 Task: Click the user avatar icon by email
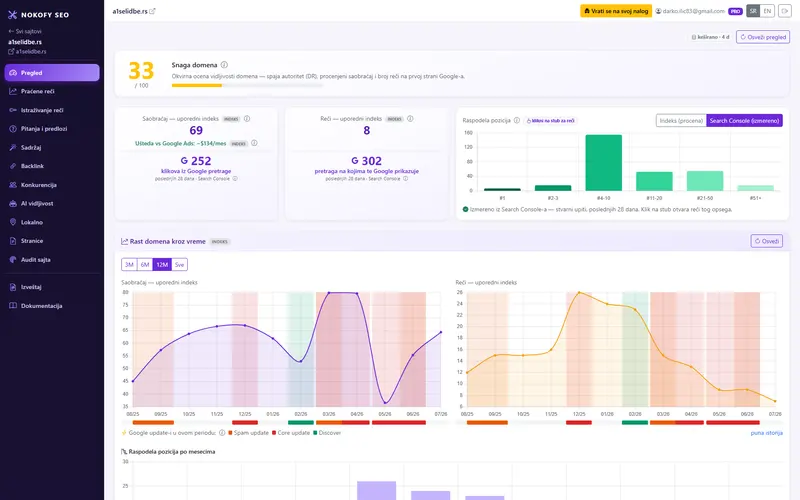click(x=659, y=11)
